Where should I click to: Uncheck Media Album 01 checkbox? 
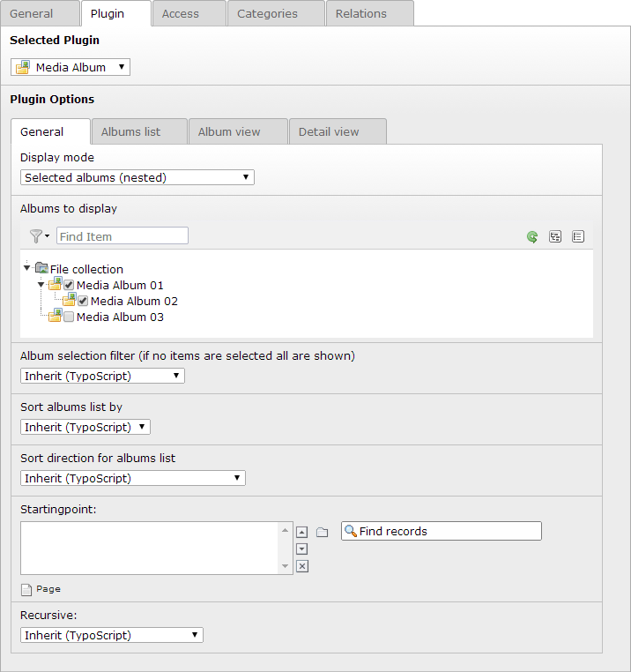point(69,286)
